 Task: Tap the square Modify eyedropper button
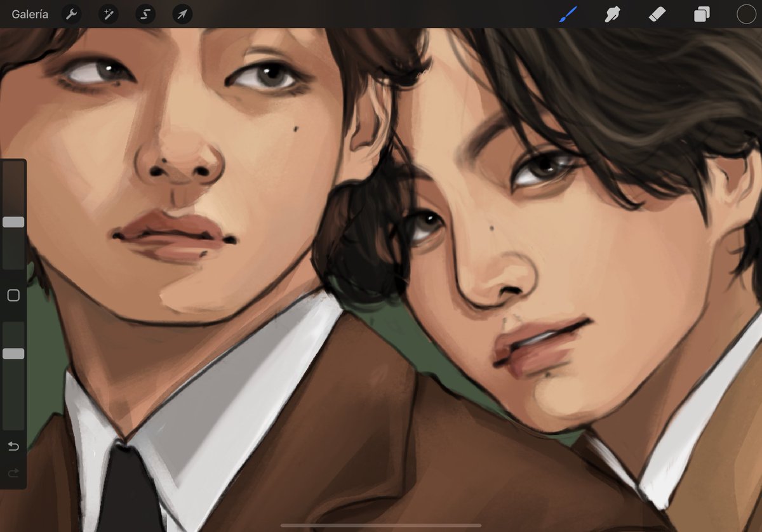[13, 295]
